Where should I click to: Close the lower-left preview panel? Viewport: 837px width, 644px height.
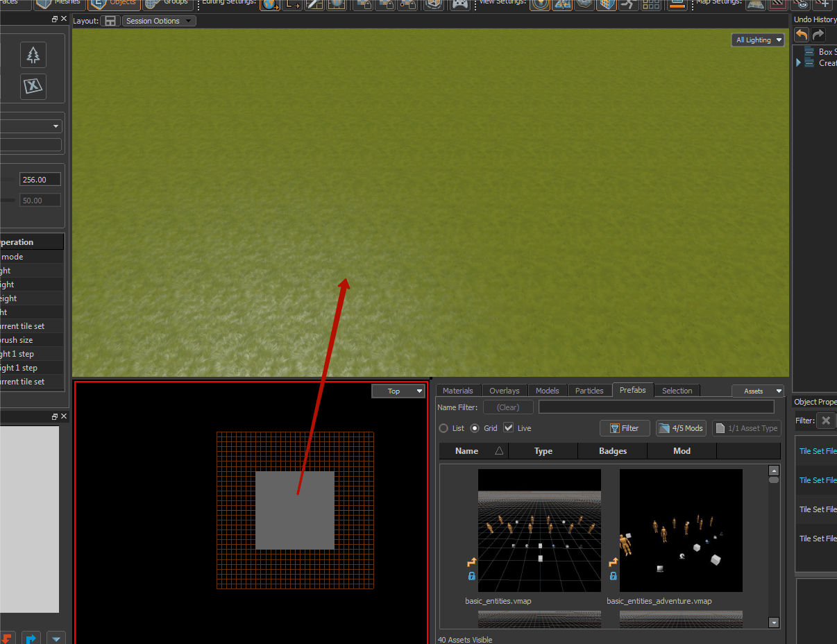(x=64, y=416)
